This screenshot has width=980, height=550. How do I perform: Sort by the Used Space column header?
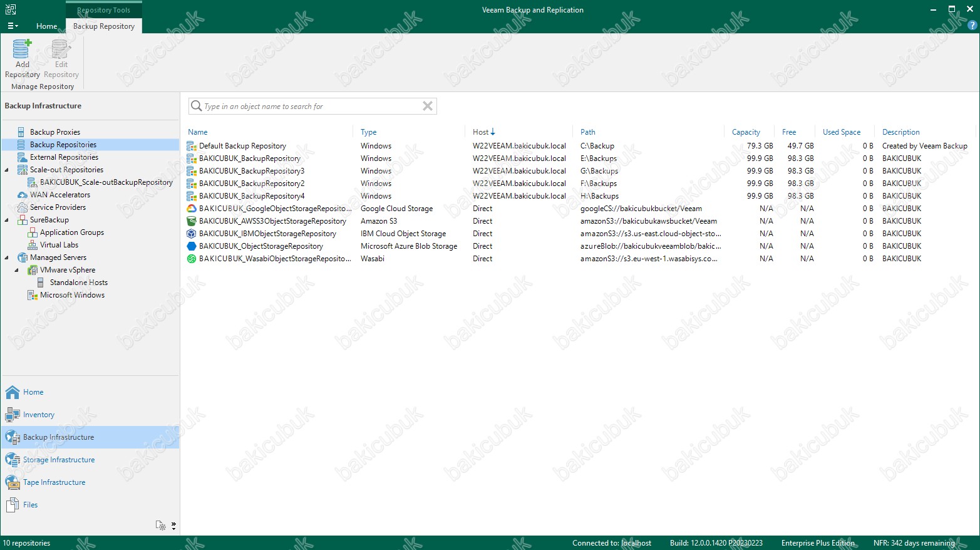coord(842,132)
